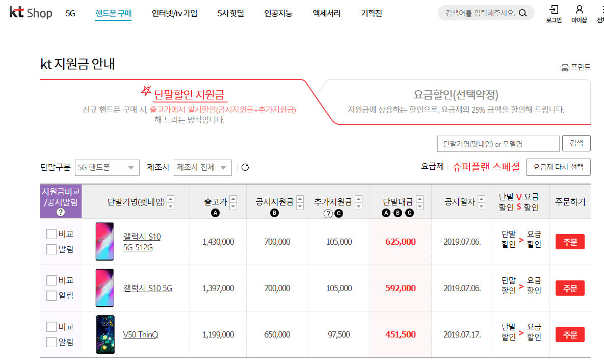Sort 단말대금 column ascending arrow

(420, 199)
